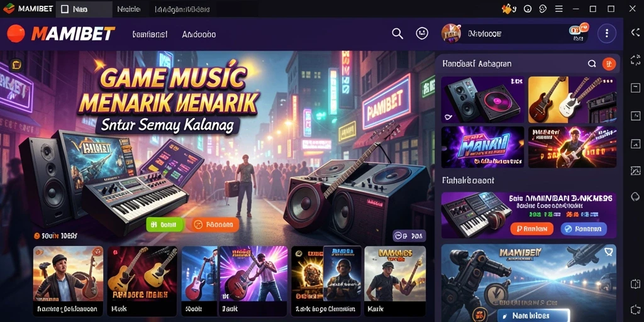Click the picture icon in right sidebar

tap(635, 143)
